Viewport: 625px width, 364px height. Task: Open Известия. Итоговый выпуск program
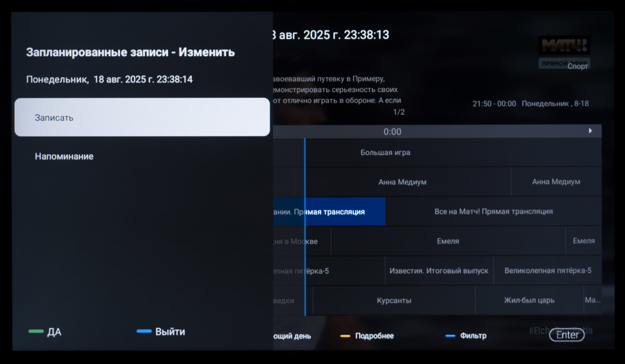439,271
